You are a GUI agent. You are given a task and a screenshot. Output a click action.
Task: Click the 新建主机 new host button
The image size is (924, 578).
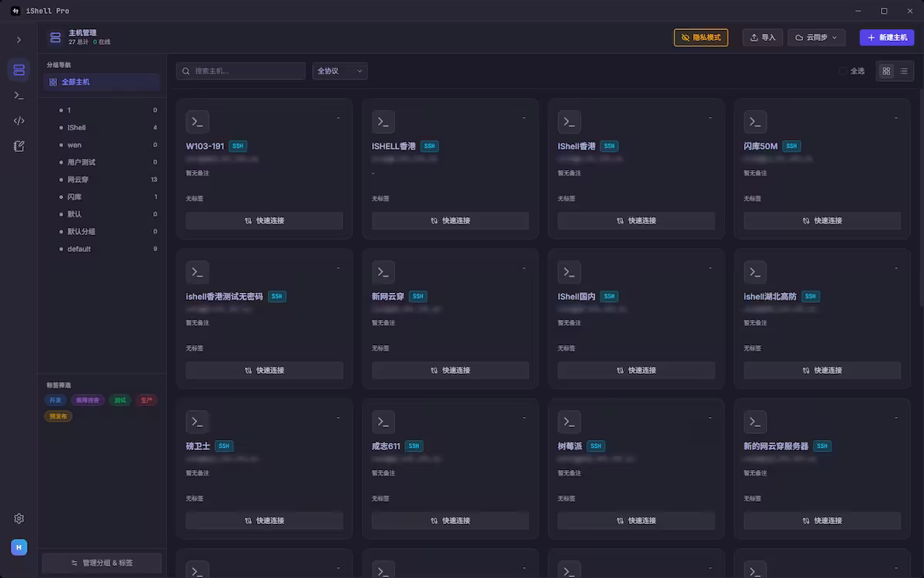[x=886, y=37]
